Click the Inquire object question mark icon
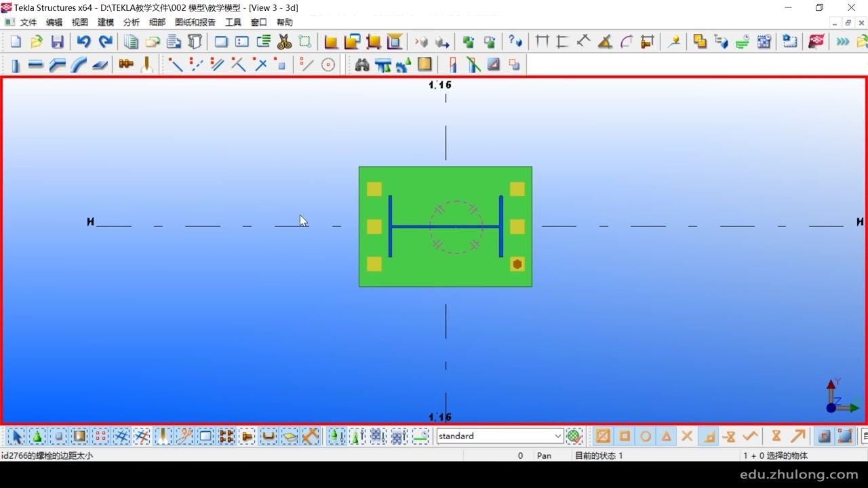The width and height of the screenshot is (868, 488). (x=515, y=42)
